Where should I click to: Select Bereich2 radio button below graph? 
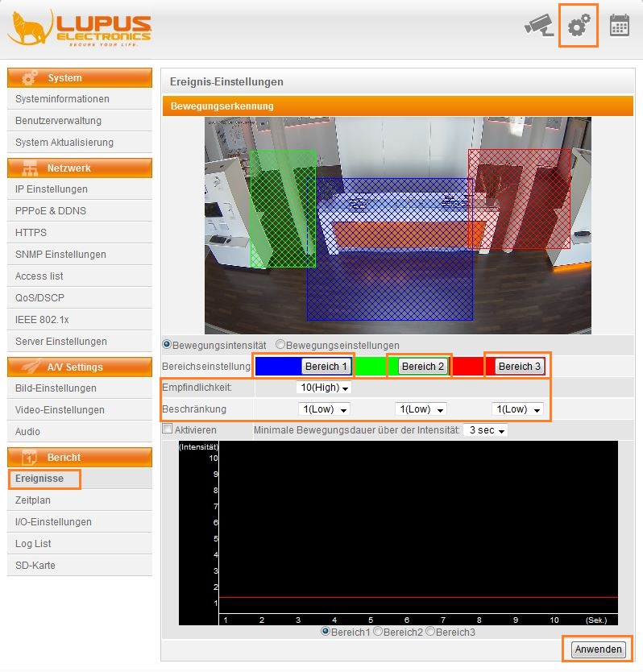coord(378,632)
